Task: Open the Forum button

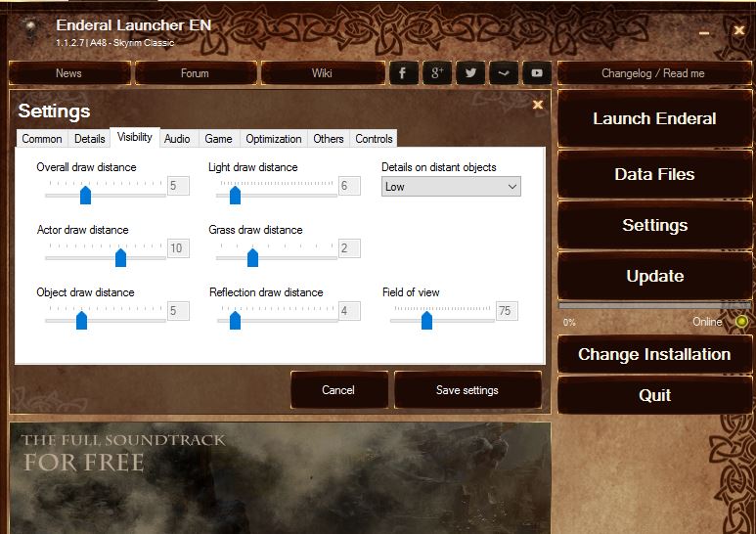Action: (196, 73)
